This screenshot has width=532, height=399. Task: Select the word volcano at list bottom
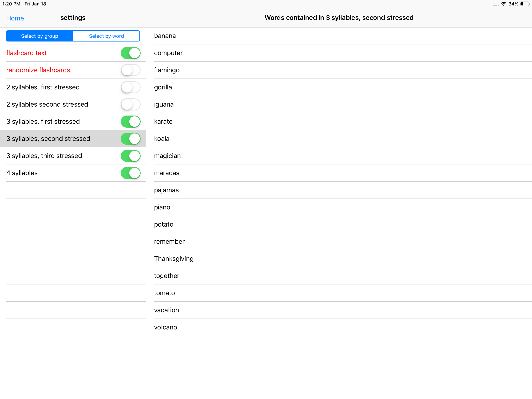point(166,327)
